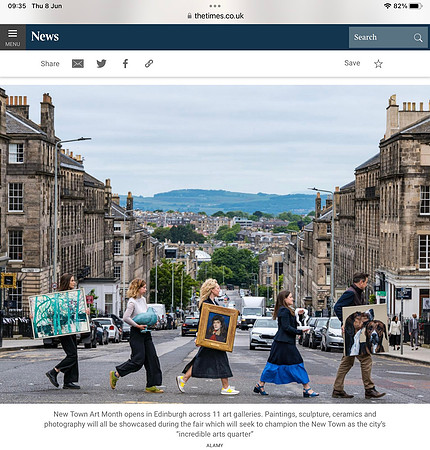Click the ALAMY photo credit
This screenshot has height=450, width=430.
(x=215, y=445)
